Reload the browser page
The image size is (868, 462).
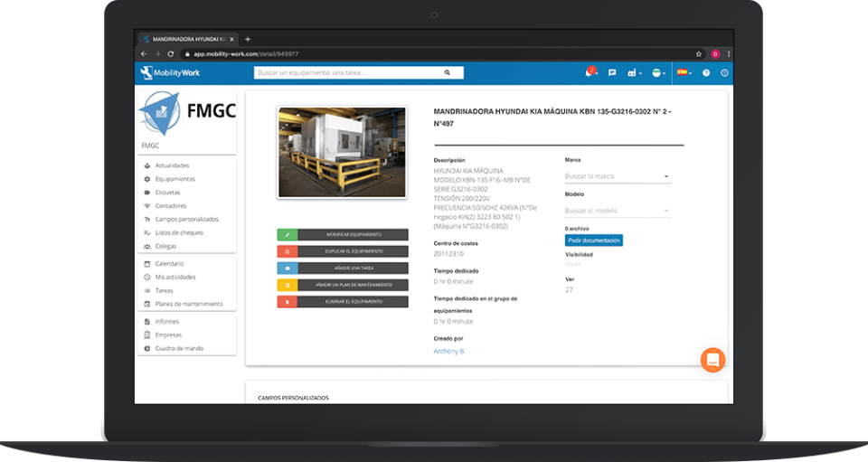coord(171,53)
